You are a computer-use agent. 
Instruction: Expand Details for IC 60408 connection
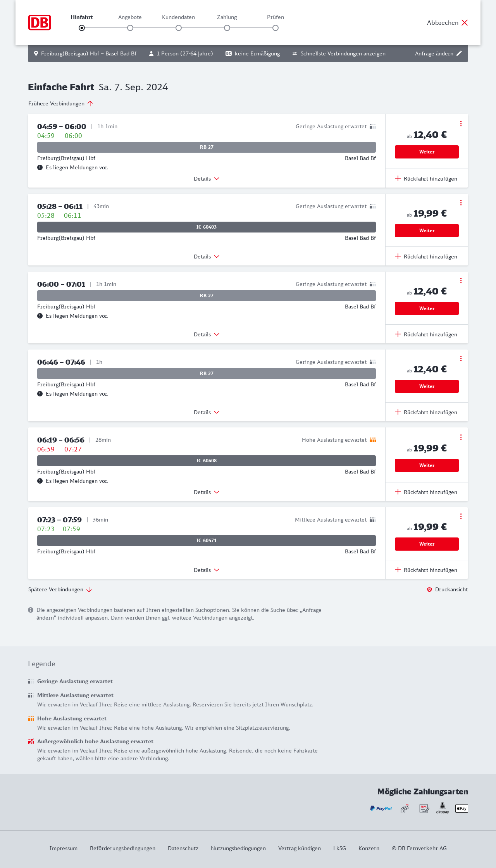(207, 492)
